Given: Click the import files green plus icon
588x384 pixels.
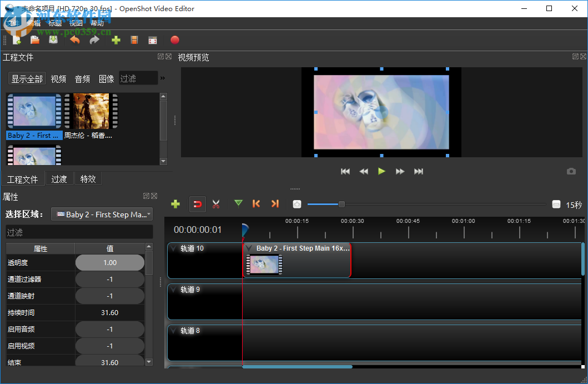Looking at the screenshot, I should point(116,39).
